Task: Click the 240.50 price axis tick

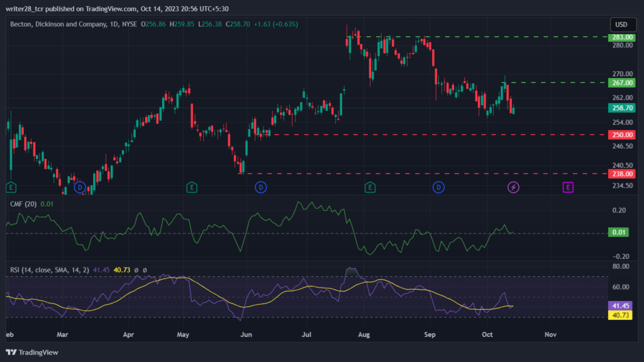Action: pos(623,166)
